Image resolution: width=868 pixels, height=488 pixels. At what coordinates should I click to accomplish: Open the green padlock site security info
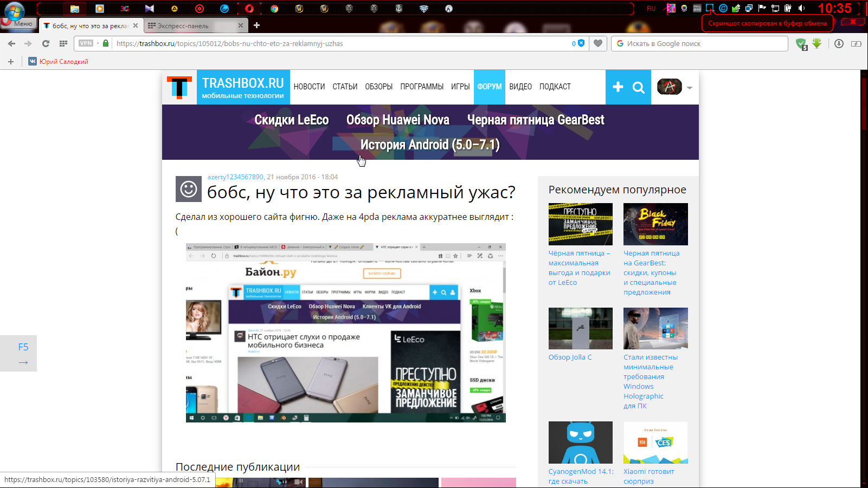106,43
